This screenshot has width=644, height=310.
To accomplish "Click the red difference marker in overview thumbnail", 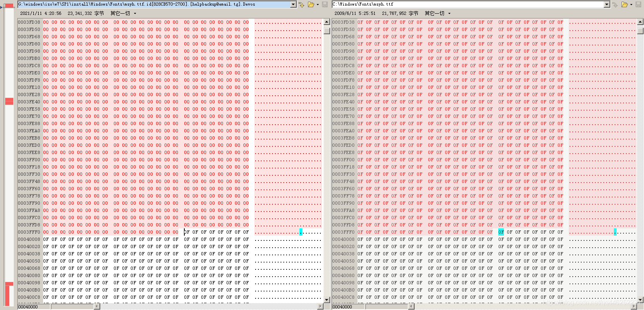I will [x=9, y=101].
